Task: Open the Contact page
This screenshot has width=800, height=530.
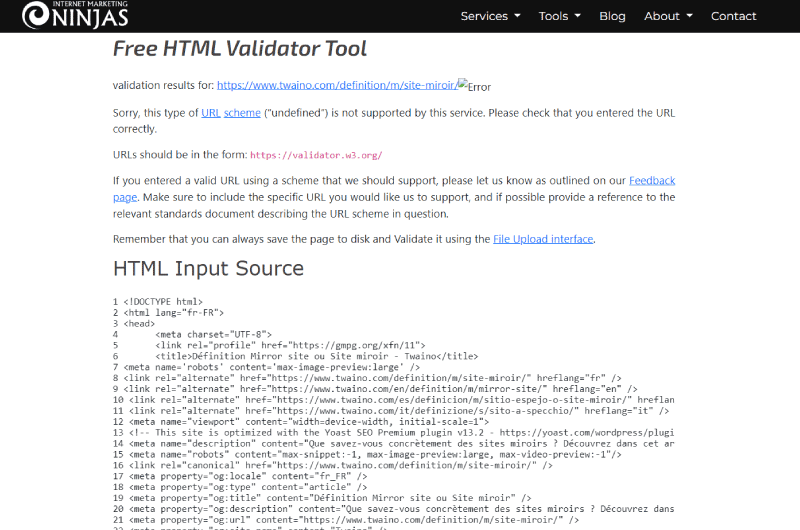Action: pyautogui.click(x=733, y=16)
